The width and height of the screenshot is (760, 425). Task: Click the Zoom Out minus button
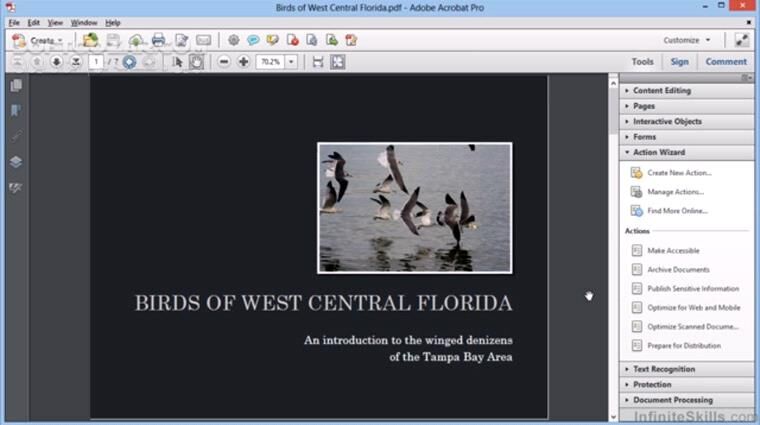(224, 62)
